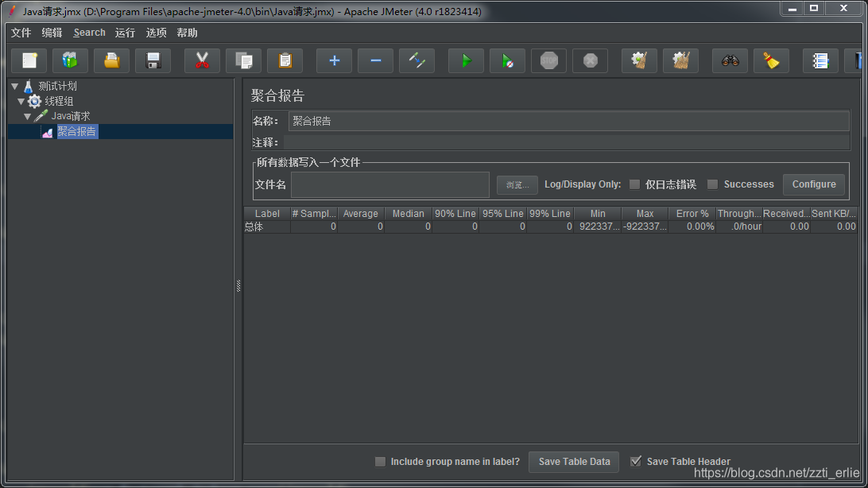Enable the 仅日志错误 checkbox
868x488 pixels.
[634, 184]
